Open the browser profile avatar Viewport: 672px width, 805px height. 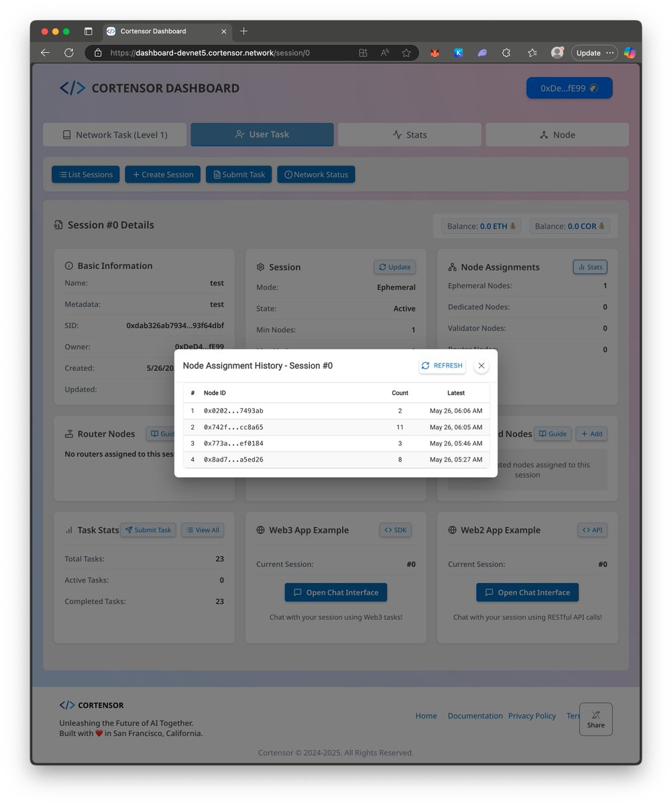pos(557,52)
